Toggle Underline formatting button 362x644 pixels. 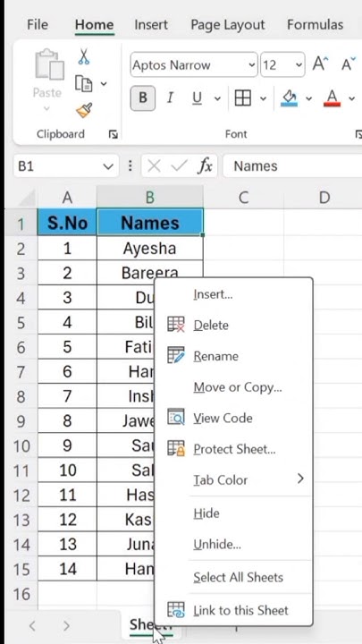(197, 98)
